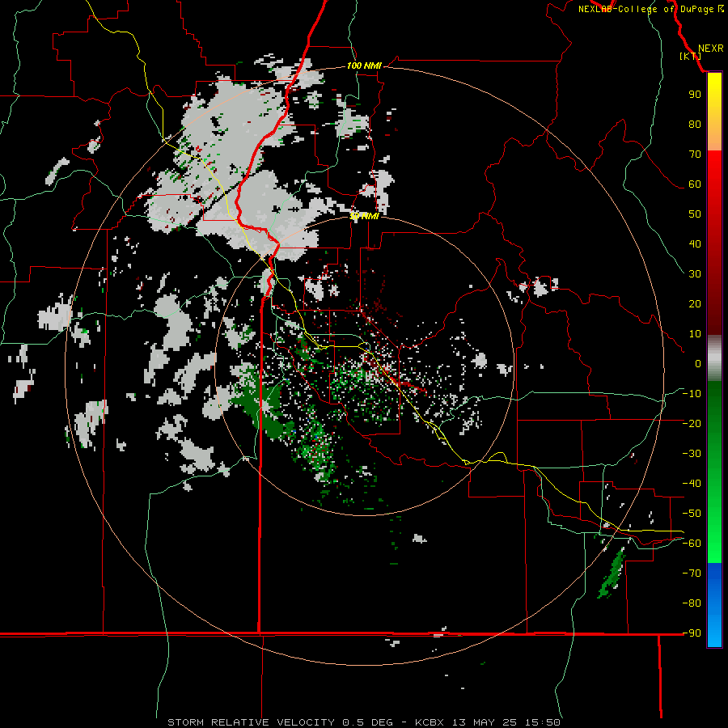
Task: Click the 90 value on velocity scale
Action: (695, 95)
